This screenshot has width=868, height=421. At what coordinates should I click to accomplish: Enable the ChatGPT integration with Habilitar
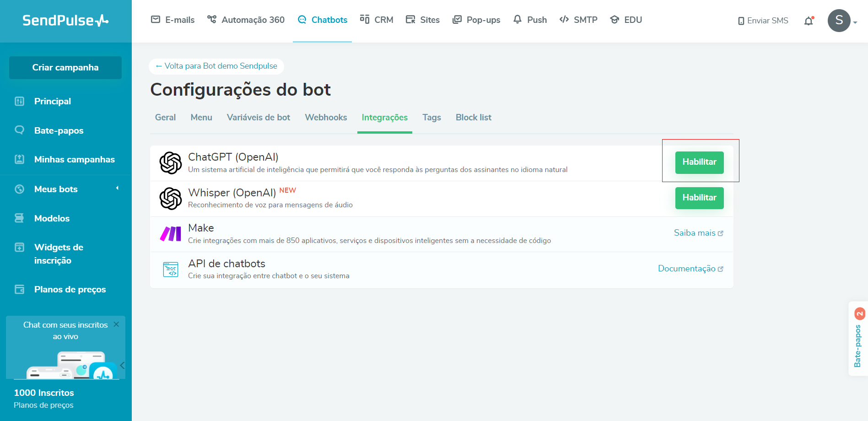(x=699, y=162)
